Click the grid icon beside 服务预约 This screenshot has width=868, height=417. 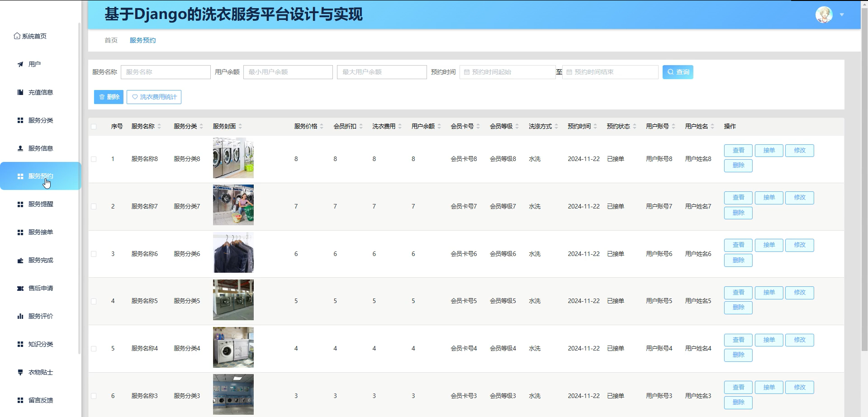pos(20,176)
